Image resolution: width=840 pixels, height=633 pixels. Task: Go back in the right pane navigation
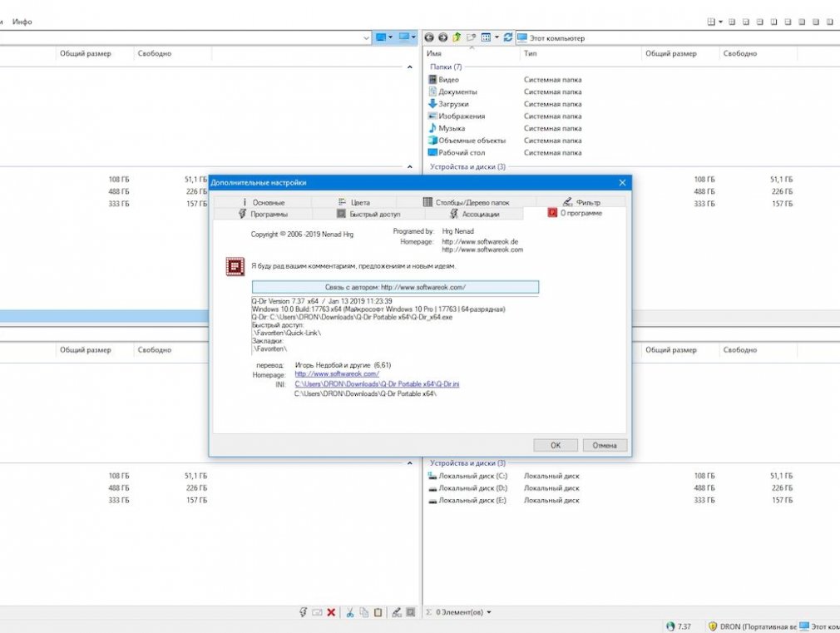[x=428, y=37]
